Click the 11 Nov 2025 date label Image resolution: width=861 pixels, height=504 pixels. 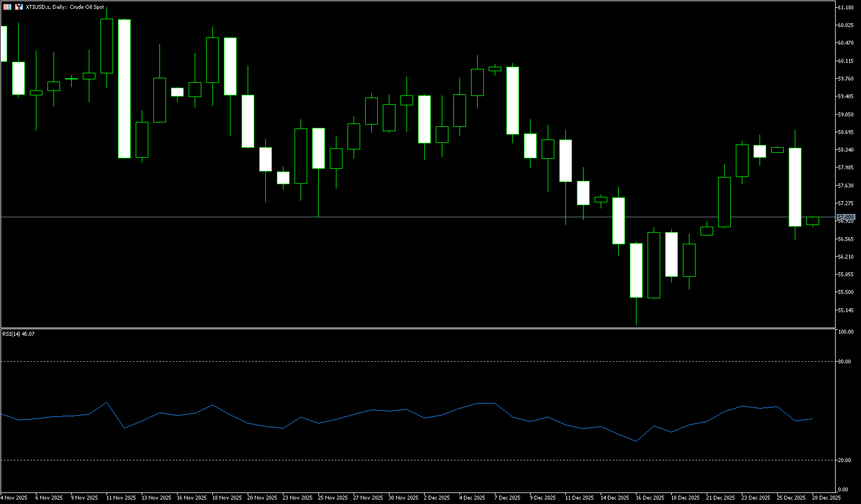point(120,498)
